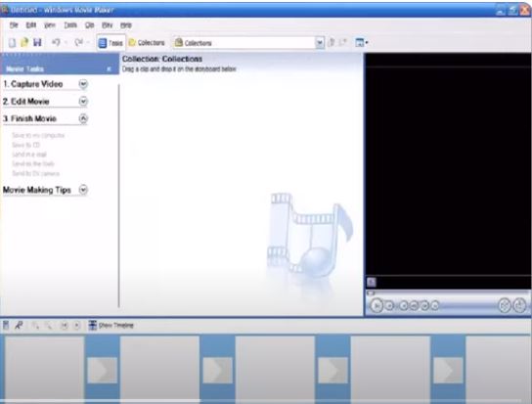Click the preview monitor seek bar
The image size is (532, 404).
coord(449,292)
